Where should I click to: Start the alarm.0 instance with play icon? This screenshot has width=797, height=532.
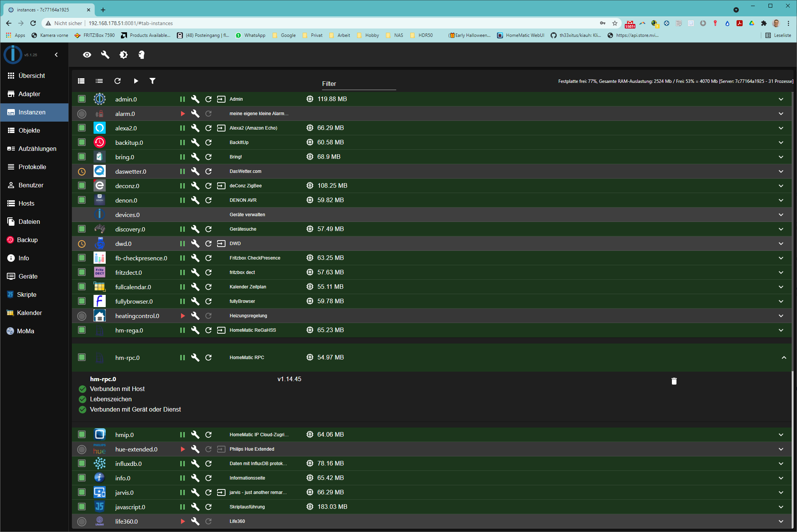click(x=183, y=114)
